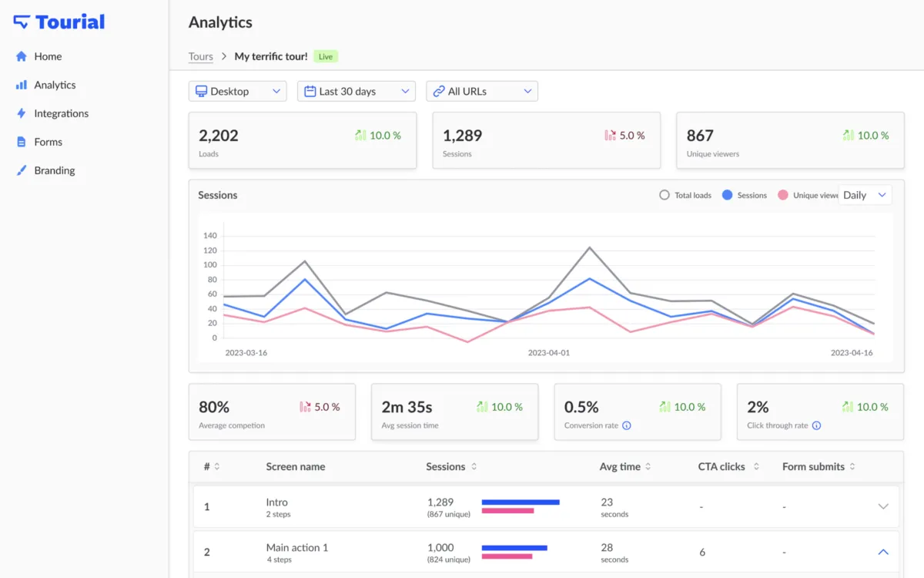Viewport: 924px width, 578px height.
Task: Click the Loads trend up icon
Action: pos(360,135)
